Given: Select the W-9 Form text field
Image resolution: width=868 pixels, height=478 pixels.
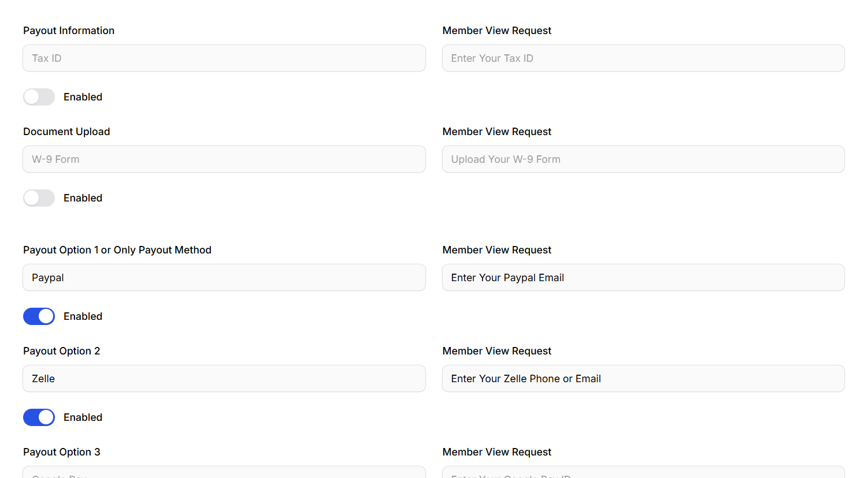Looking at the screenshot, I should coord(224,159).
